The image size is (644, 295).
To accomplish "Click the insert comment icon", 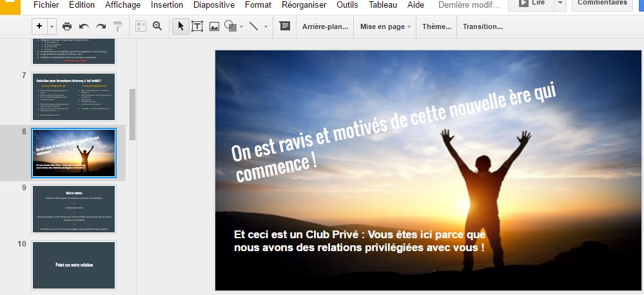I will (x=284, y=26).
